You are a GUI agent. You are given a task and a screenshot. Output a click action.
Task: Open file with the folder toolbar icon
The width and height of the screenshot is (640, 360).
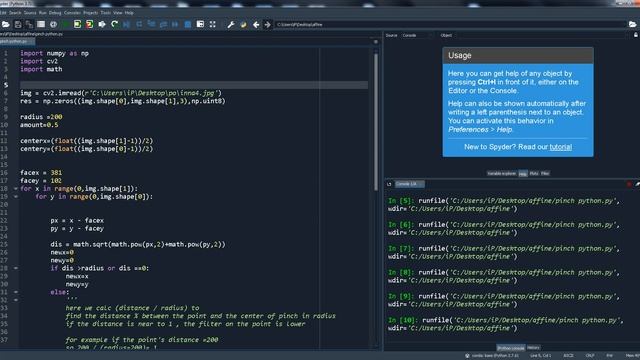pos(6,24)
